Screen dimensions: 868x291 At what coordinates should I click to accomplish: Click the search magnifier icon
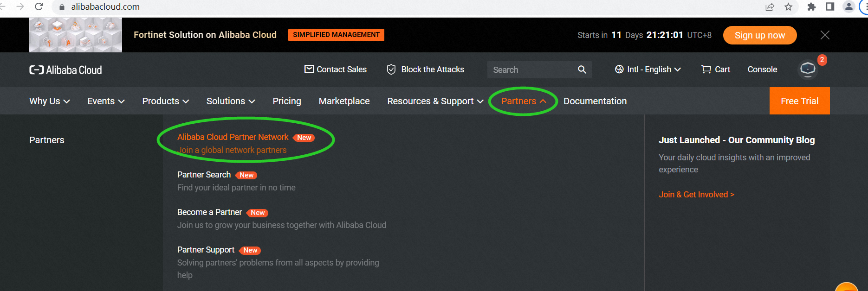[582, 70]
